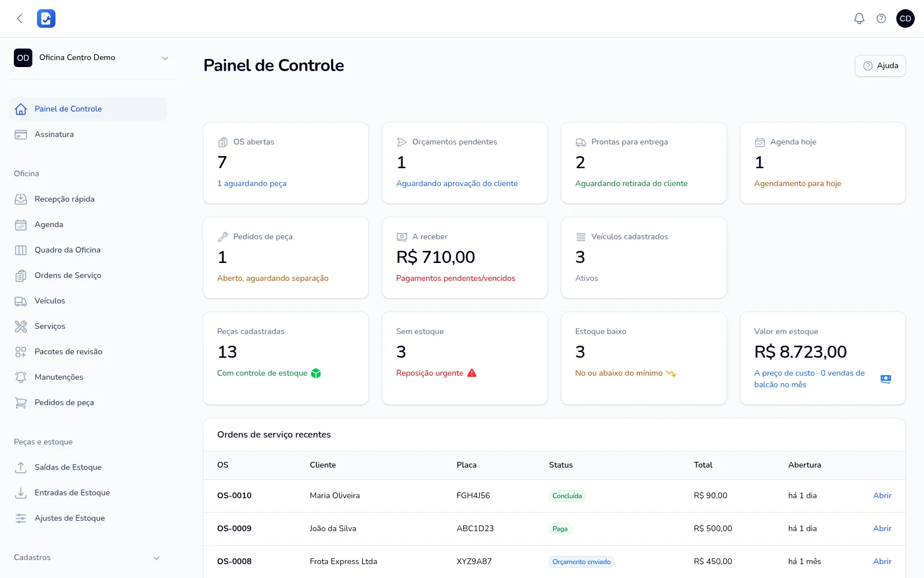Open OS-0008 with Abrir link

point(882,561)
